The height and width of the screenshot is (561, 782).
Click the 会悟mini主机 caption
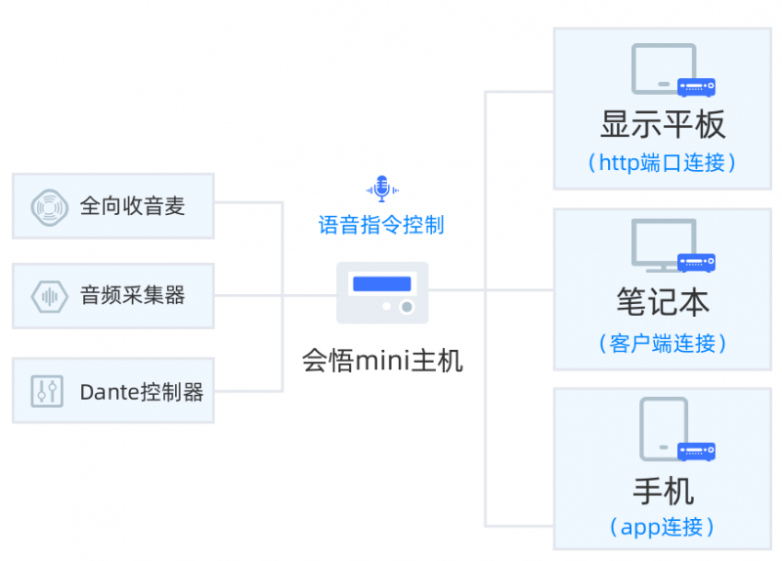click(383, 361)
